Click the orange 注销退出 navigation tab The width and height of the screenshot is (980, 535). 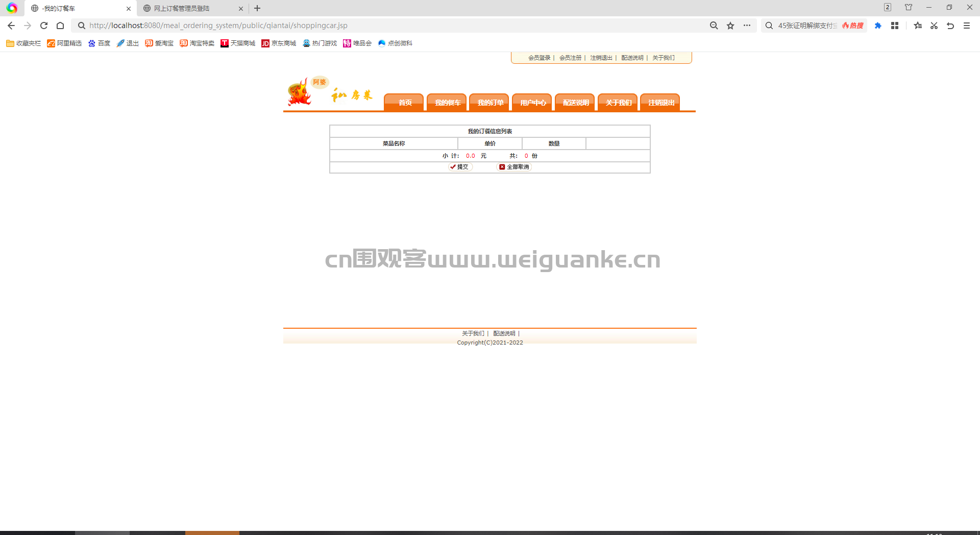(661, 102)
